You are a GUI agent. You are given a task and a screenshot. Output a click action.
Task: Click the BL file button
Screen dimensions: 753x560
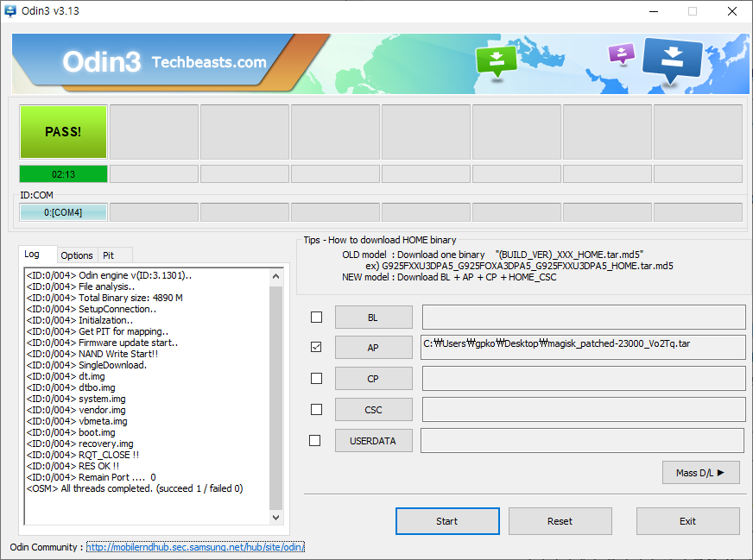(x=374, y=318)
